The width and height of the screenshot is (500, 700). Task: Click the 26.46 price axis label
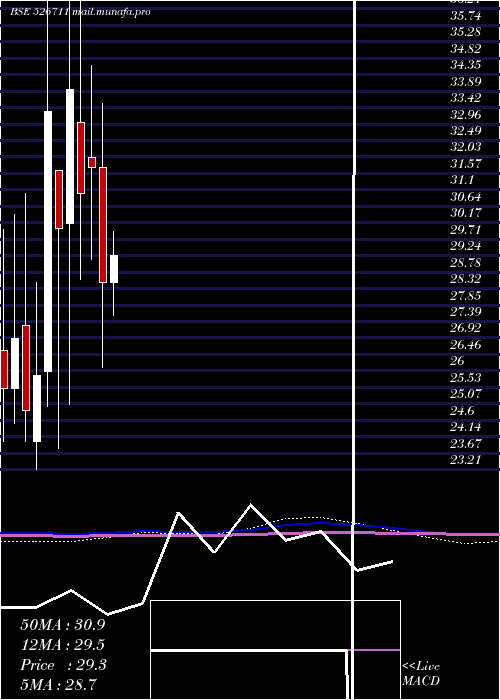tap(466, 345)
